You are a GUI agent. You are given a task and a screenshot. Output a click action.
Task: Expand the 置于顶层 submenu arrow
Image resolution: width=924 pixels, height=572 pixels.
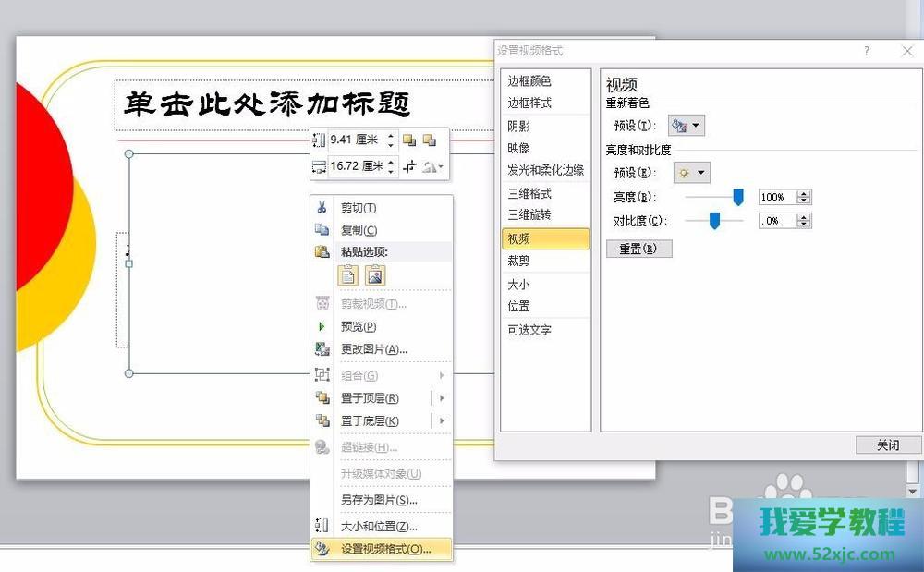pyautogui.click(x=443, y=398)
